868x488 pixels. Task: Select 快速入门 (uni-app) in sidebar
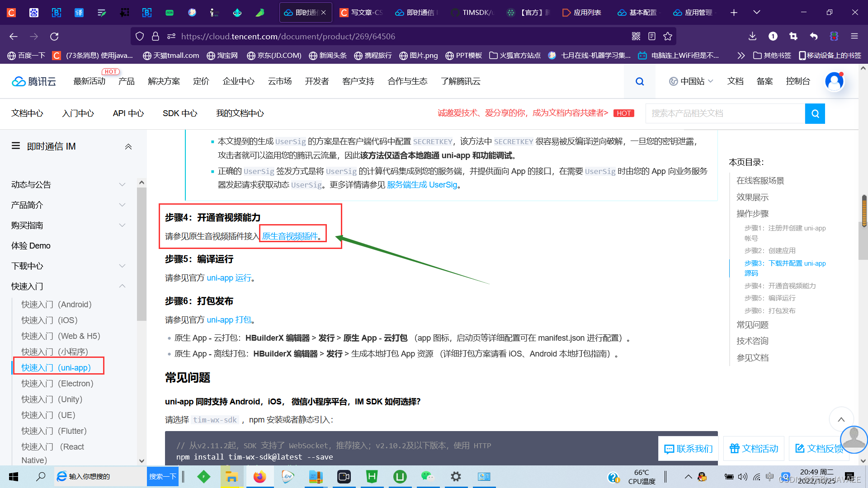coord(56,368)
